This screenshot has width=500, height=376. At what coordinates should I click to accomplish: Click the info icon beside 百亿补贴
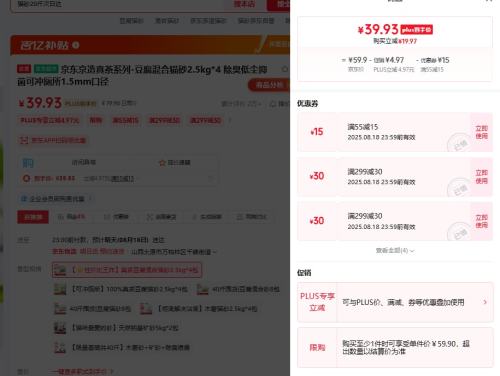76,45
